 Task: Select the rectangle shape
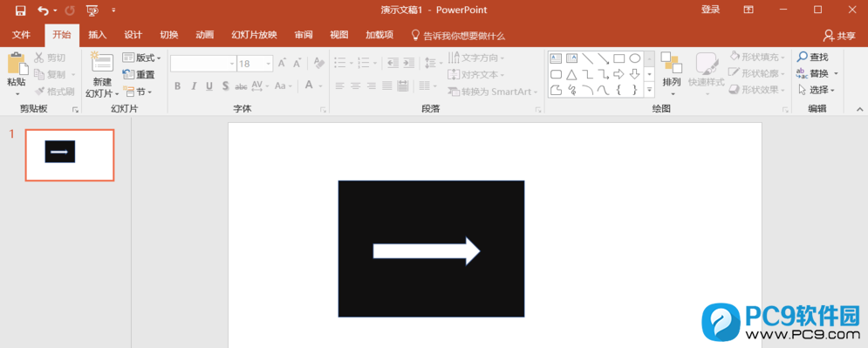(x=619, y=58)
